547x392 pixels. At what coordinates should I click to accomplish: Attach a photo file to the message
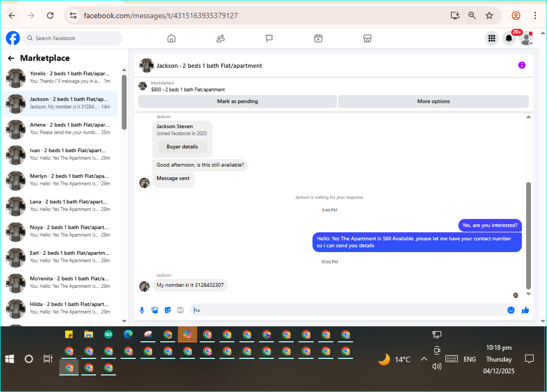pyautogui.click(x=155, y=310)
